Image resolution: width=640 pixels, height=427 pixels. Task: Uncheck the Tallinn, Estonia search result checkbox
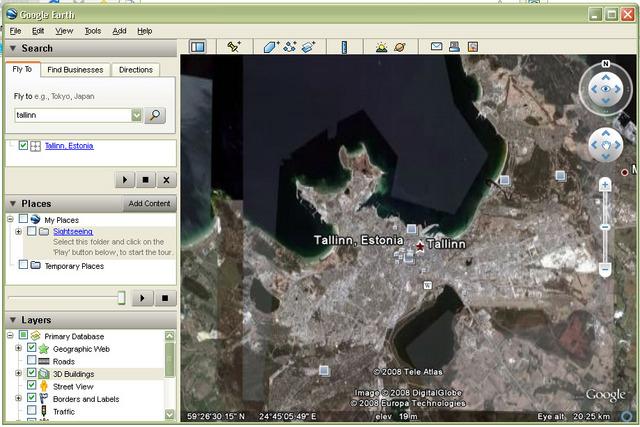coord(23,146)
